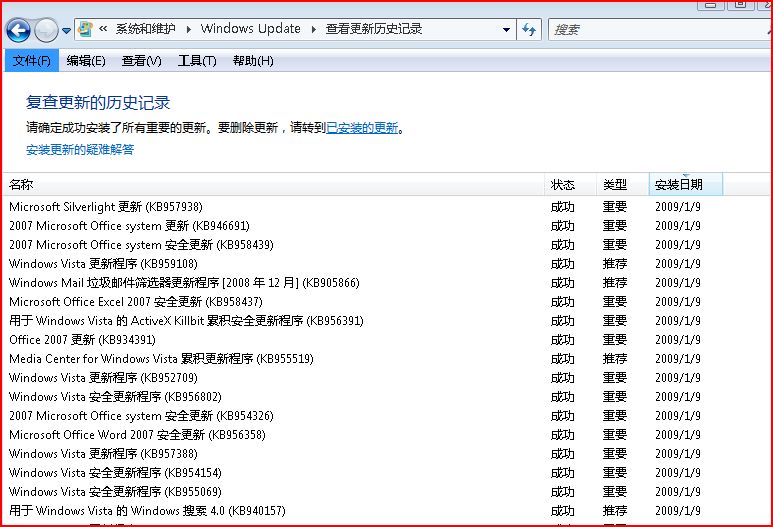
Task: Select Windows 搜索 4.0 (KB940157) row
Action: (x=386, y=510)
